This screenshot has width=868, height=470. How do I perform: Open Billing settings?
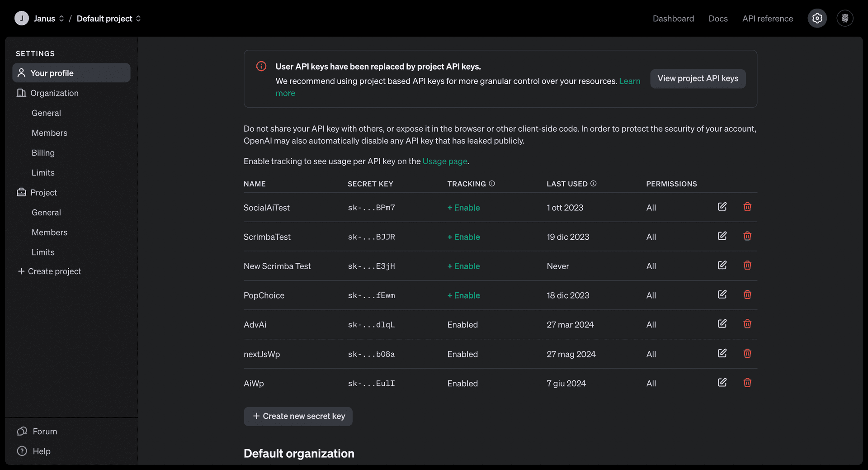(43, 153)
